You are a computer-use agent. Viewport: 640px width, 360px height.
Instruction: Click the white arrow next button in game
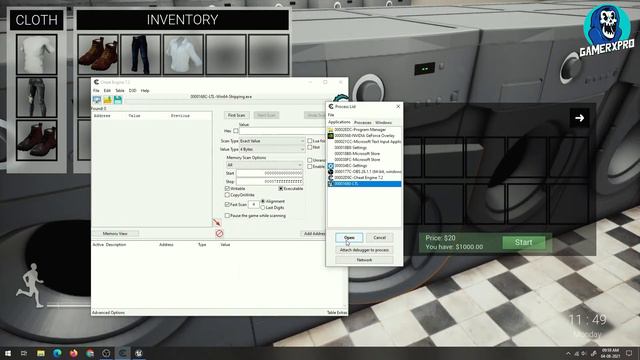click(579, 118)
